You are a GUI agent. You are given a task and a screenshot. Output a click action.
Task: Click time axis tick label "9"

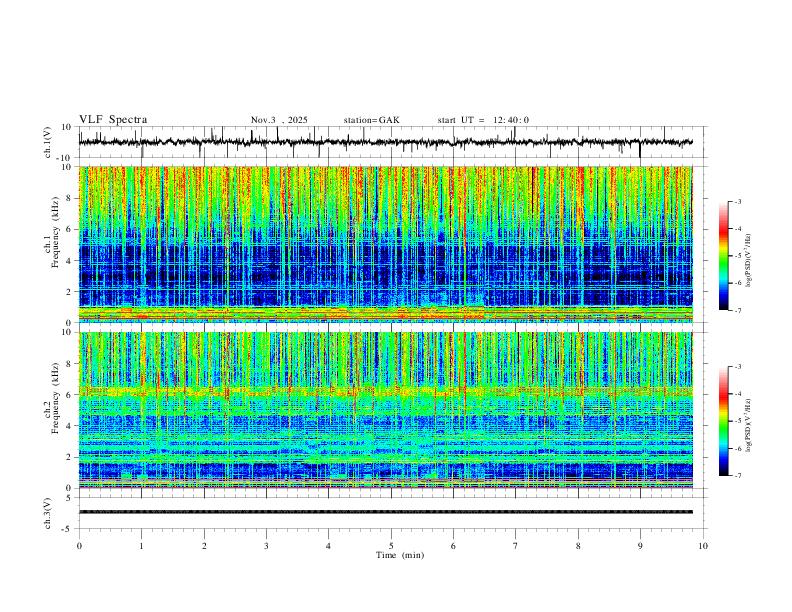point(640,546)
